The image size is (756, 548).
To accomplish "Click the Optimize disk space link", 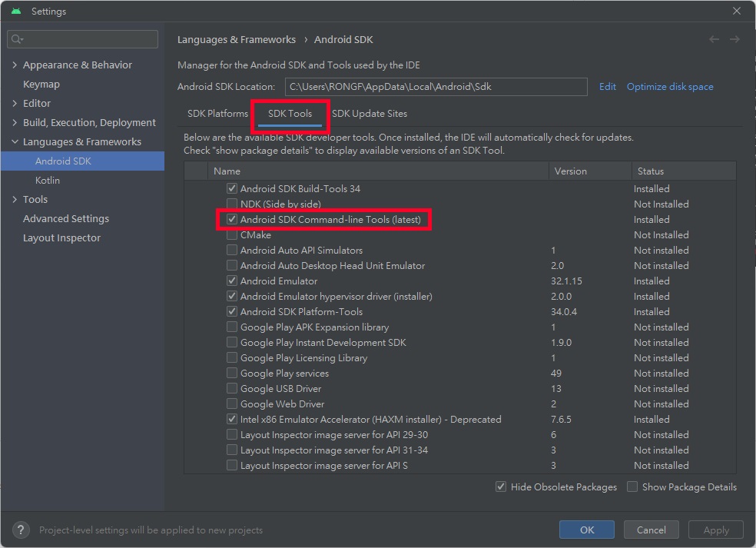I will tap(670, 87).
